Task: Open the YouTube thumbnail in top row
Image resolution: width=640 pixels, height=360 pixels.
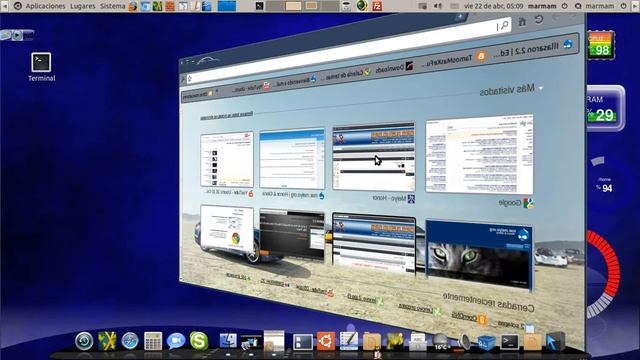Action: (x=227, y=160)
